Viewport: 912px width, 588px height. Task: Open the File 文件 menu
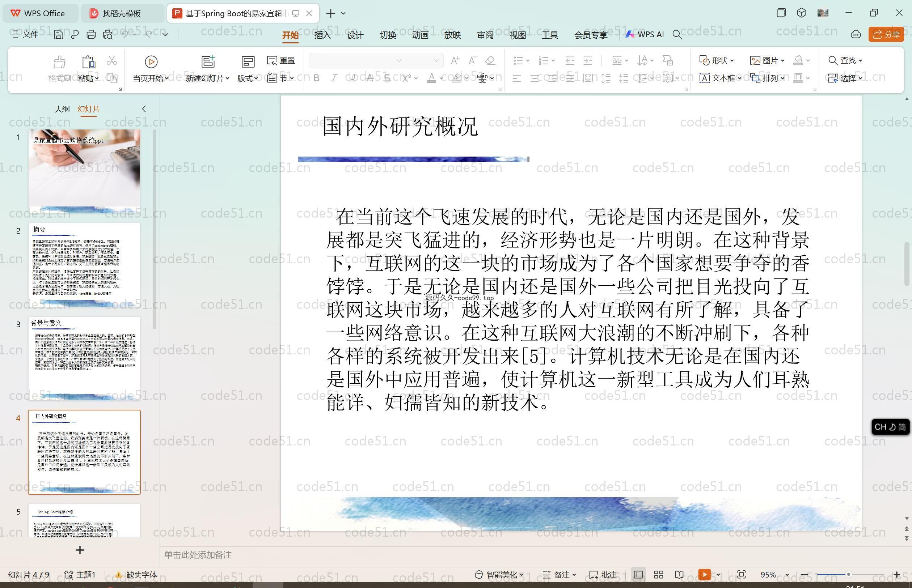25,35
